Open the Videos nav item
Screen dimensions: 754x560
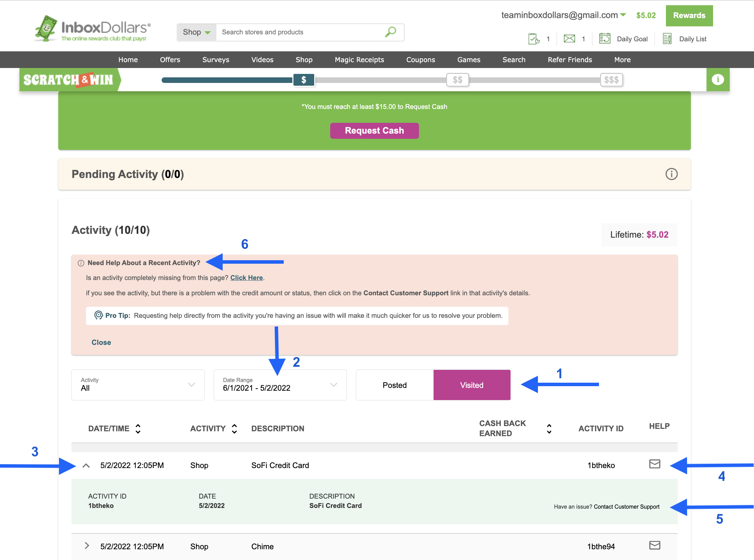263,60
